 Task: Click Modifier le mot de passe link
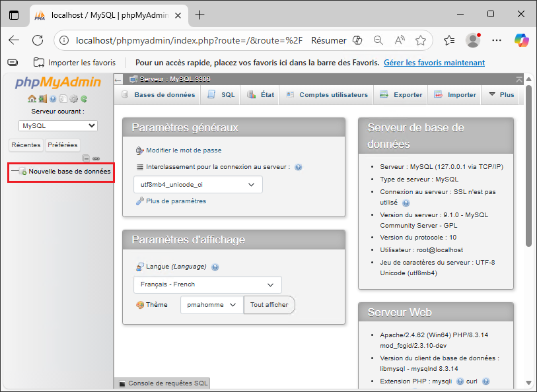184,150
